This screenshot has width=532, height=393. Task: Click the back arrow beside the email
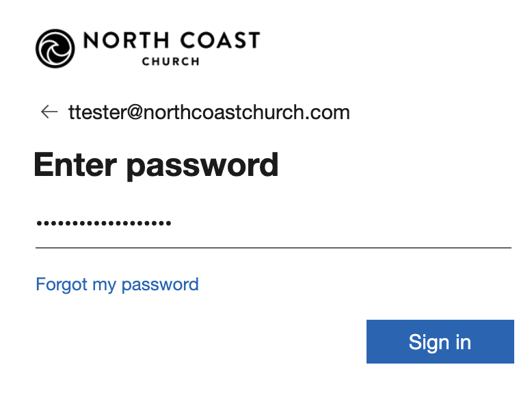(x=49, y=112)
